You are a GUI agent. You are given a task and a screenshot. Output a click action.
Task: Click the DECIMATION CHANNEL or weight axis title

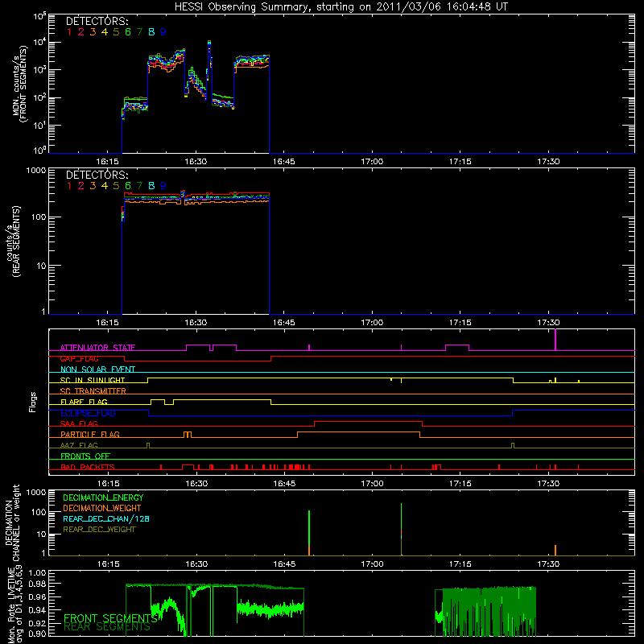(12, 522)
